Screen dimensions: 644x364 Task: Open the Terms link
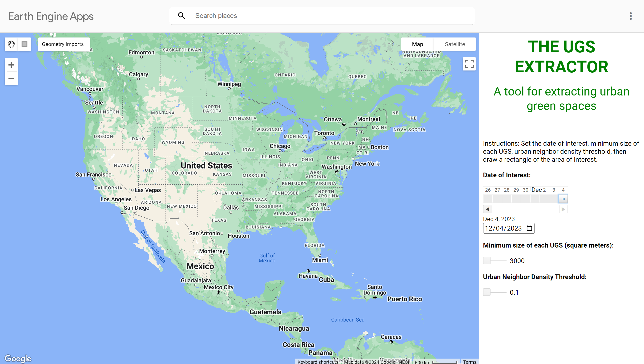(470, 361)
